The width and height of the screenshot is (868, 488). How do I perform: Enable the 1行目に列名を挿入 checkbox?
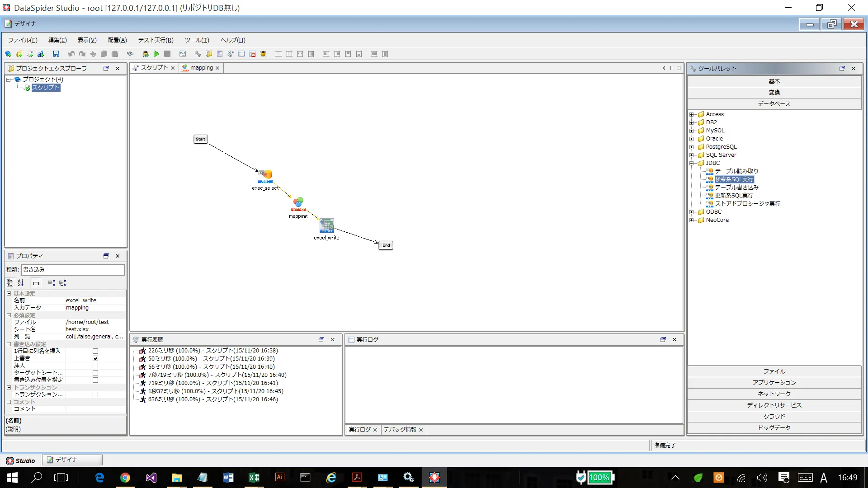95,351
